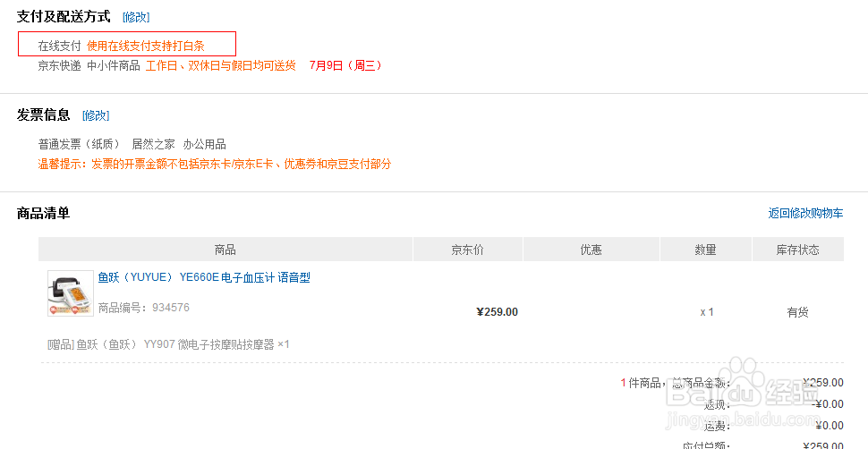
Task: Click the 库存状态 column header
Action: (796, 250)
